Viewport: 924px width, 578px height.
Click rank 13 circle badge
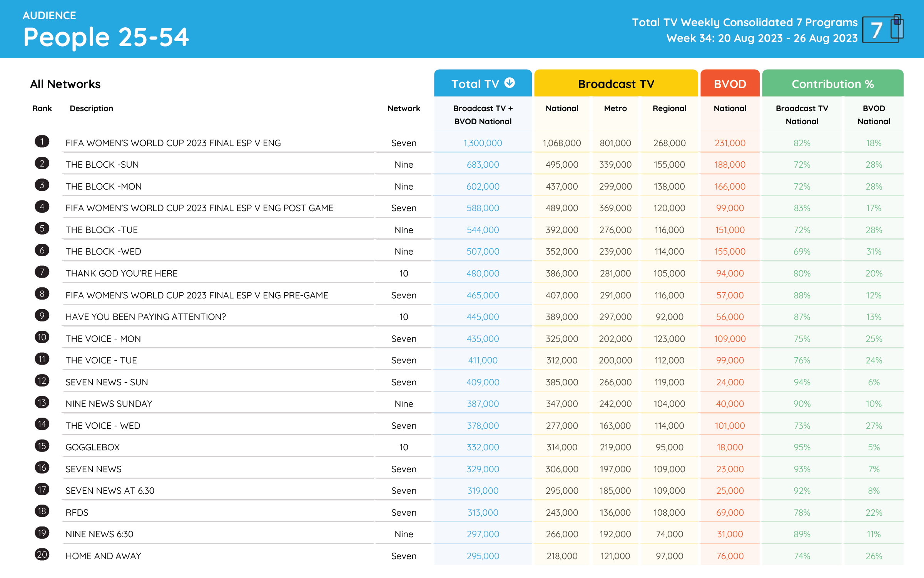[42, 403]
